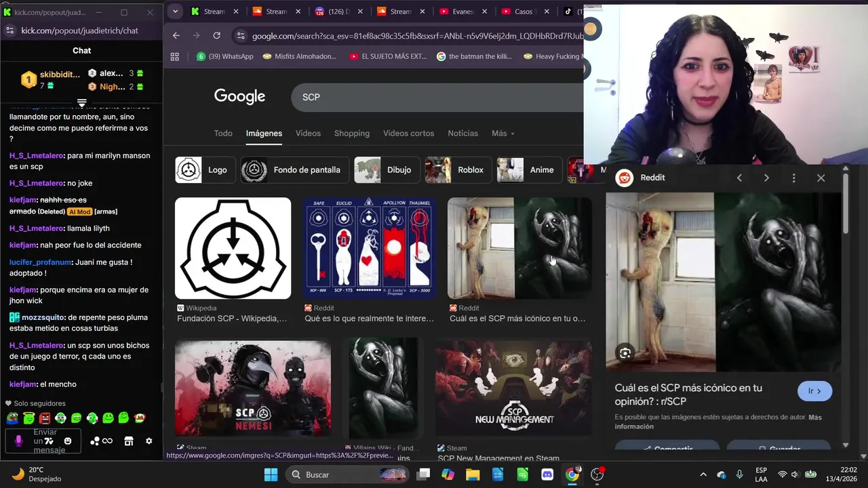Click the site info icon in address bar

click(x=239, y=36)
